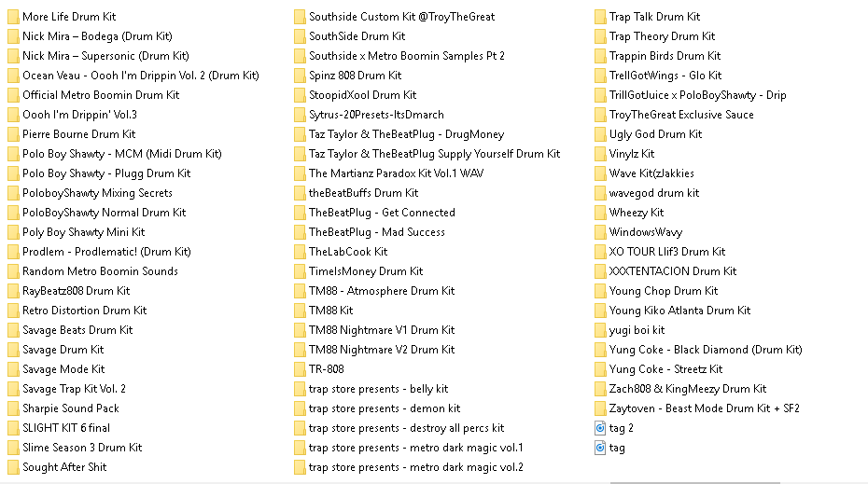Select the 'tag' audio file icon

click(x=600, y=448)
